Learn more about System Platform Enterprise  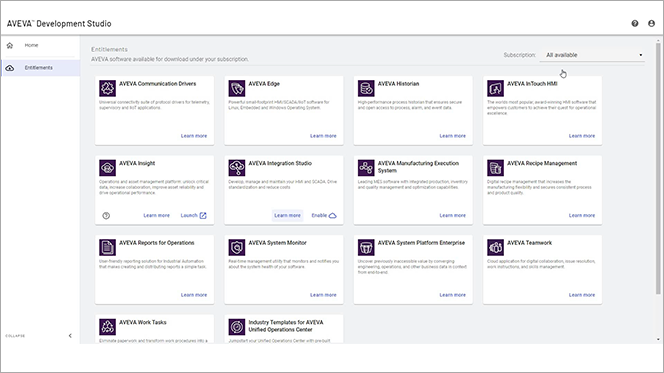(452, 295)
